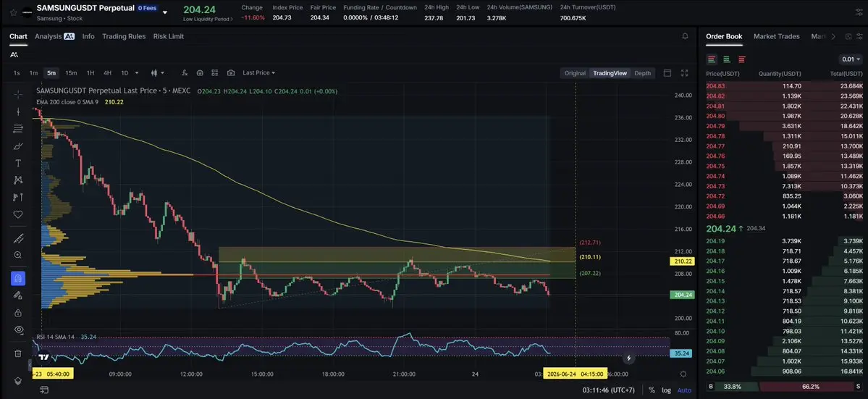The image size is (868, 399).
Task: Select the 1D timeframe
Action: (x=125, y=73)
